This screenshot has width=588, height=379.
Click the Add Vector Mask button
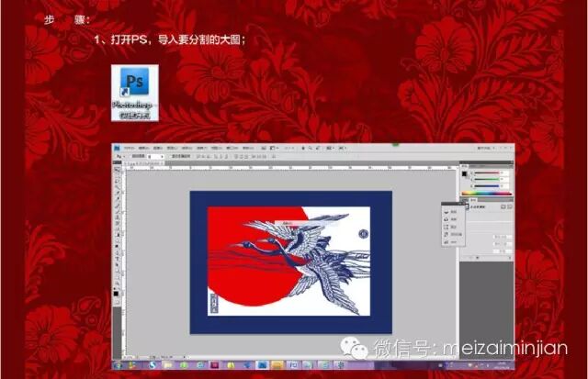(x=510, y=206)
